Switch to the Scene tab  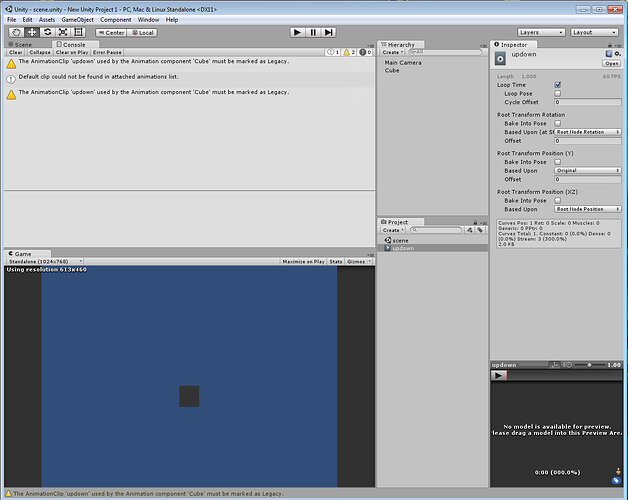click(x=20, y=44)
